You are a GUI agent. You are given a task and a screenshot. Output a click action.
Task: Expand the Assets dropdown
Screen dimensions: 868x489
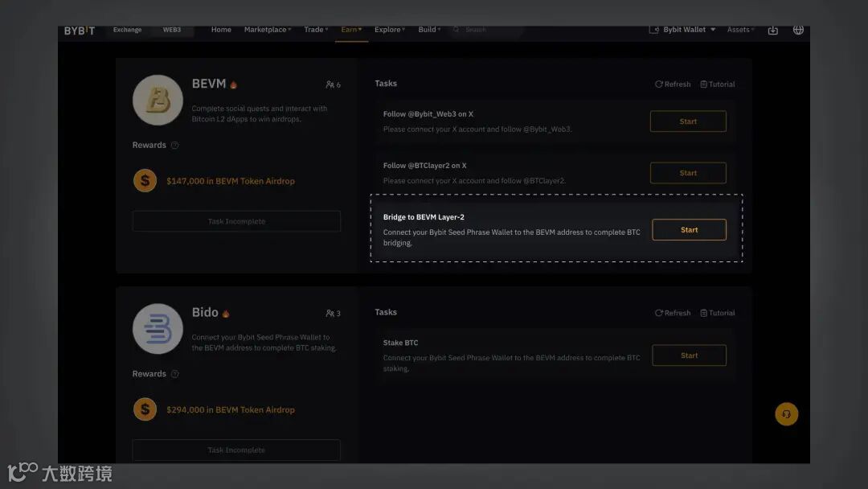[x=741, y=30]
